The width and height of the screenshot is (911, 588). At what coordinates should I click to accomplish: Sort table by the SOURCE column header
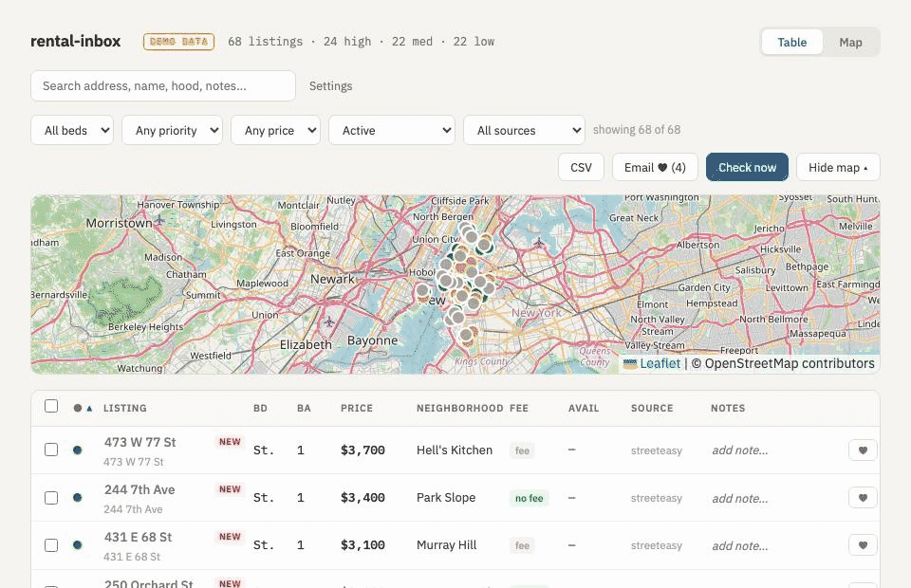(652, 408)
